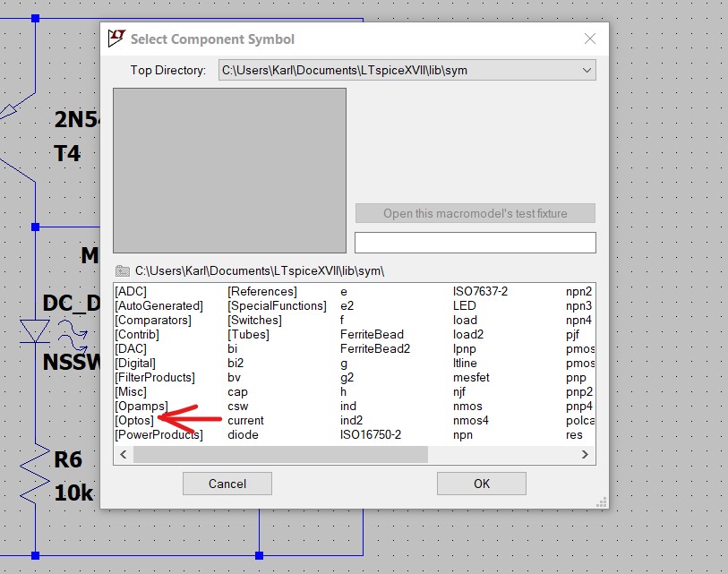Open the [FilterProducts] folder
Viewport: 728px width, 574px height.
pyautogui.click(x=155, y=378)
